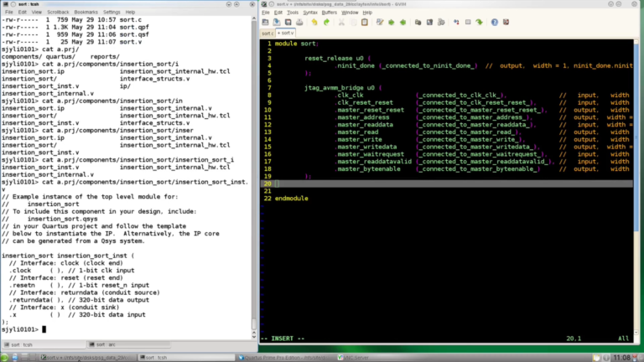Click the Save Session icon in GVim
Screen dimensions: 644x362
tap(429, 22)
